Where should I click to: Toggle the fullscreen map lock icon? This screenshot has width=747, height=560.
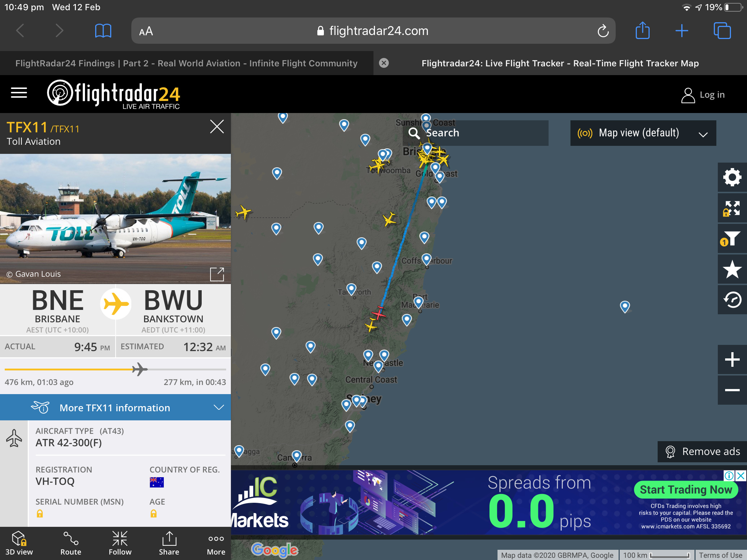(x=732, y=208)
